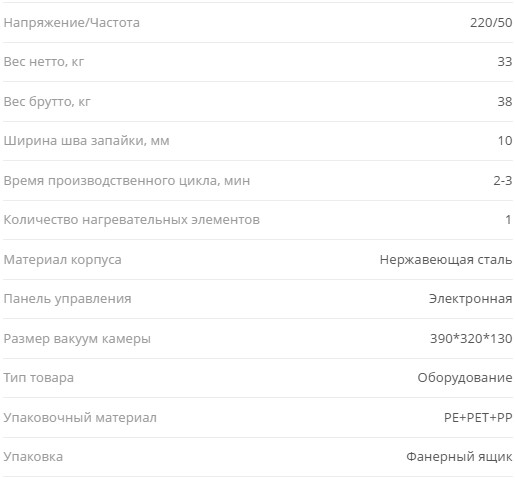
Task: Click the Количество нагревательных элементов label
Action: 132,220
